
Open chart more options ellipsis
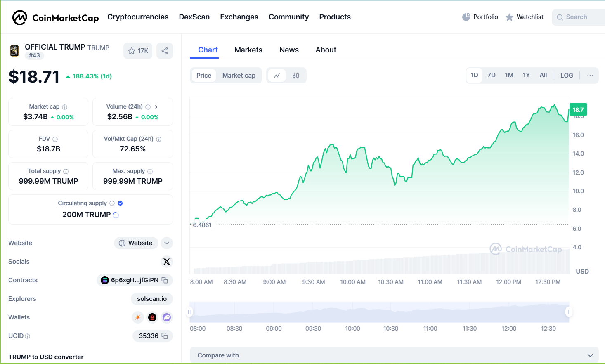590,76
